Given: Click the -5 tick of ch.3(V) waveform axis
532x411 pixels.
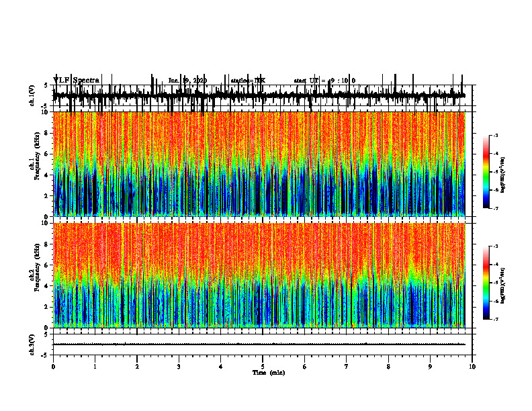Looking at the screenshot, I should tap(45, 355).
